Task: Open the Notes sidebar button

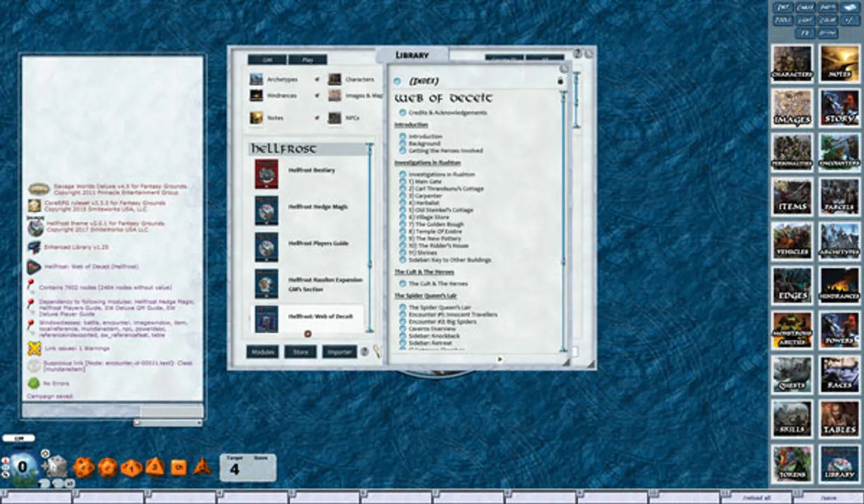Action: point(839,64)
